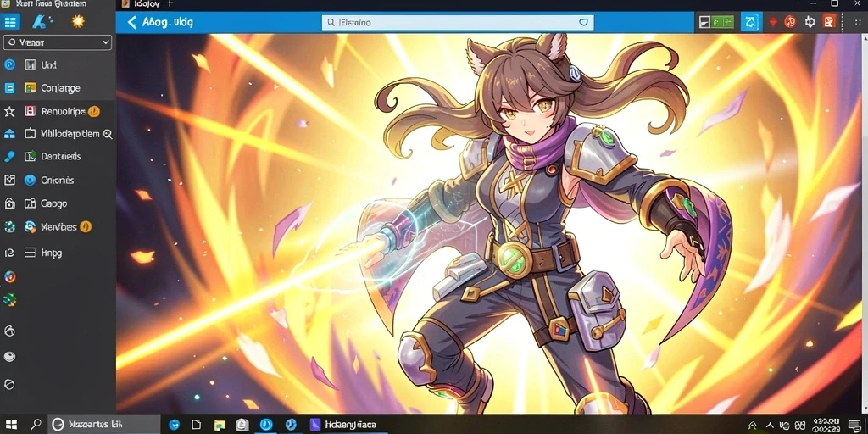The image size is (868, 434).
Task: Open the Conjatnge sidebar item
Action: (53, 88)
